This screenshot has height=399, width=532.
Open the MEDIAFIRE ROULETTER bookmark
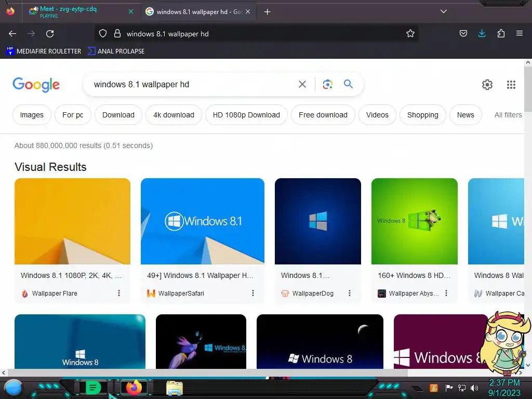pyautogui.click(x=44, y=51)
